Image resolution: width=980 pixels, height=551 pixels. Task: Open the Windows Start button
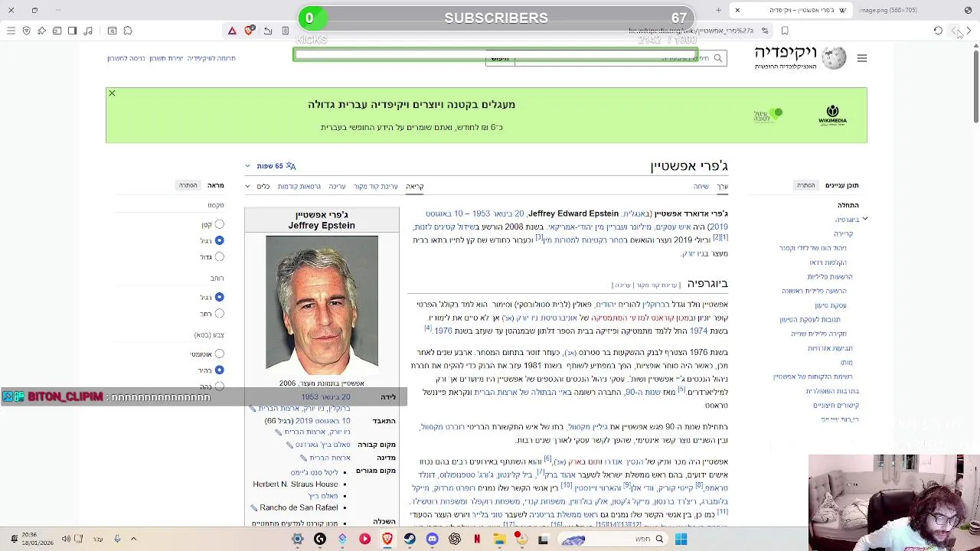coord(681,539)
